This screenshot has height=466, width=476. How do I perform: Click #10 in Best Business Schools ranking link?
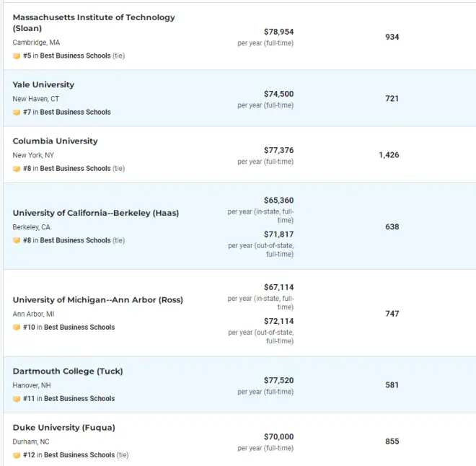(69, 327)
